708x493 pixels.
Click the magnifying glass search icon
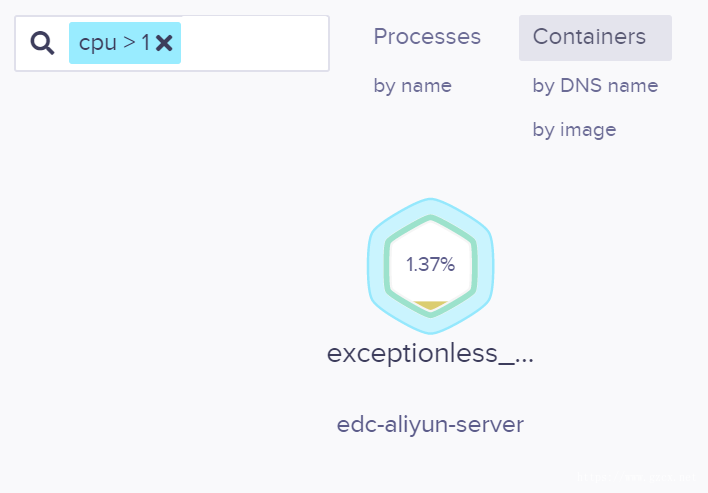coord(42,43)
